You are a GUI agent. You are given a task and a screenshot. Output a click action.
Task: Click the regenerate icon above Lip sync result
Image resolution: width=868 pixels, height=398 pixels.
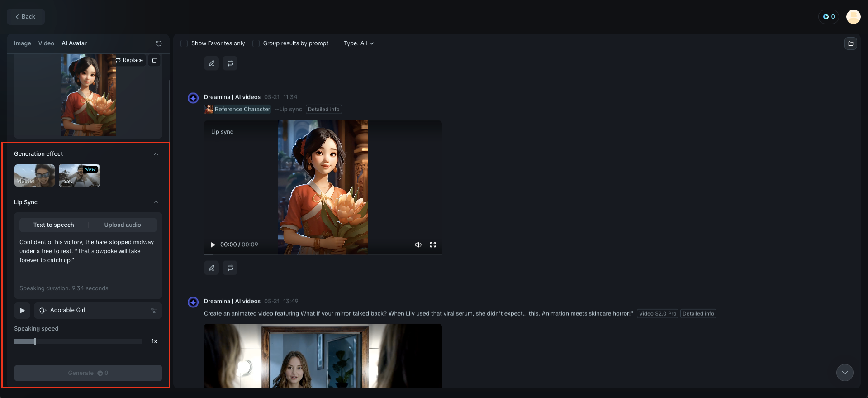pyautogui.click(x=230, y=63)
